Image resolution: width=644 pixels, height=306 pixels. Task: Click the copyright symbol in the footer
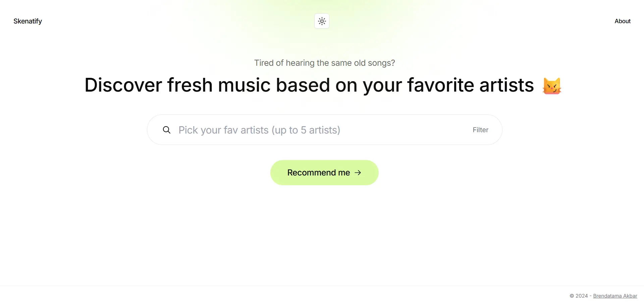pyautogui.click(x=572, y=296)
